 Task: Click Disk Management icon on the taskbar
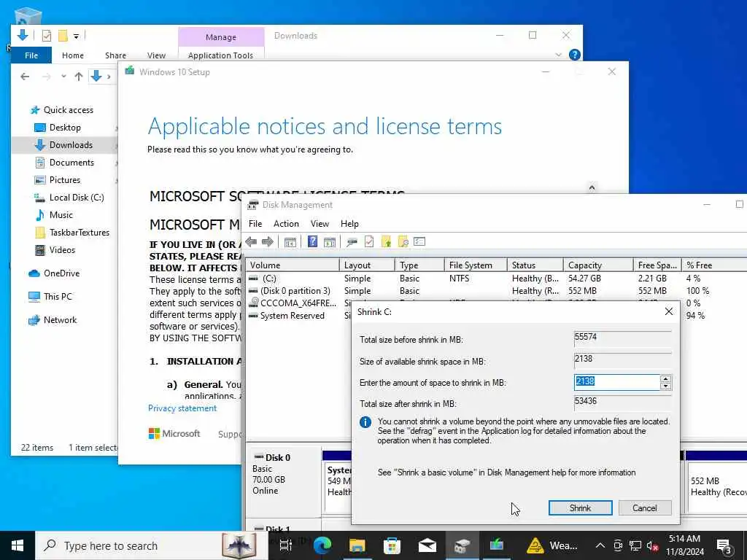coord(462,545)
